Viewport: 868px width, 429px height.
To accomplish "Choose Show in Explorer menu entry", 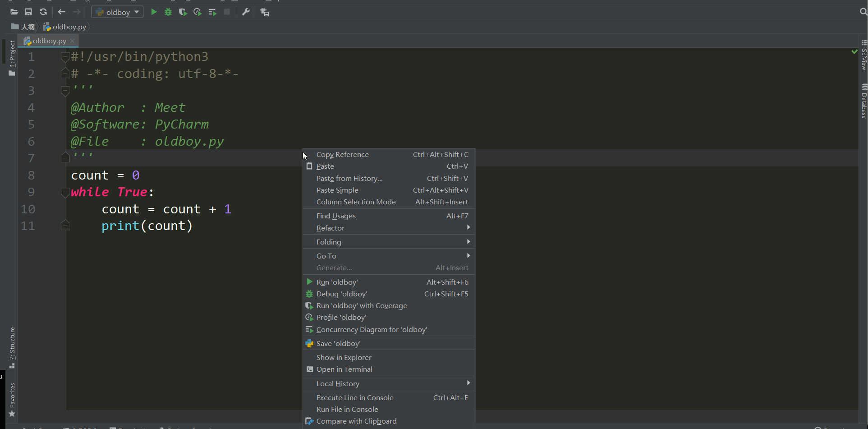I will 389,358.
